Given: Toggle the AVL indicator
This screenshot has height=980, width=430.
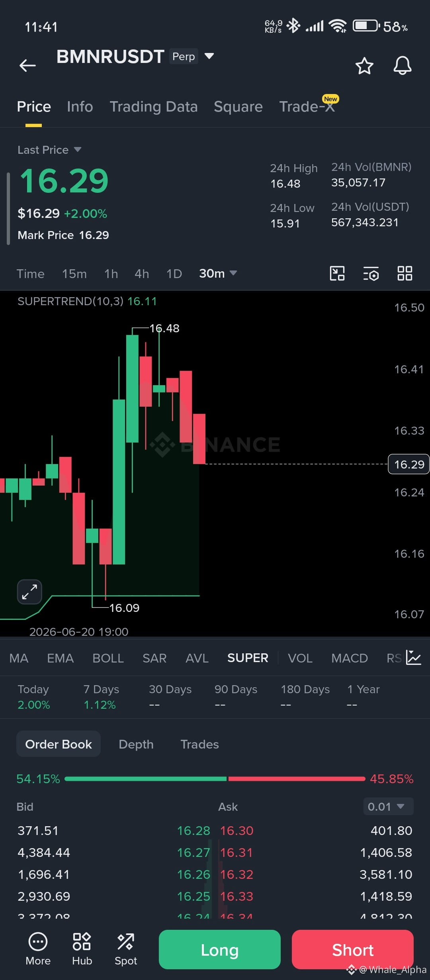Looking at the screenshot, I should [197, 658].
